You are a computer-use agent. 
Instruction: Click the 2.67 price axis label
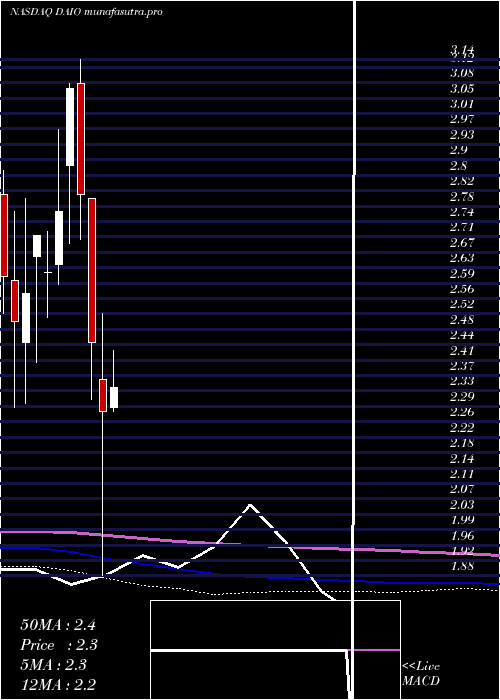(x=462, y=242)
